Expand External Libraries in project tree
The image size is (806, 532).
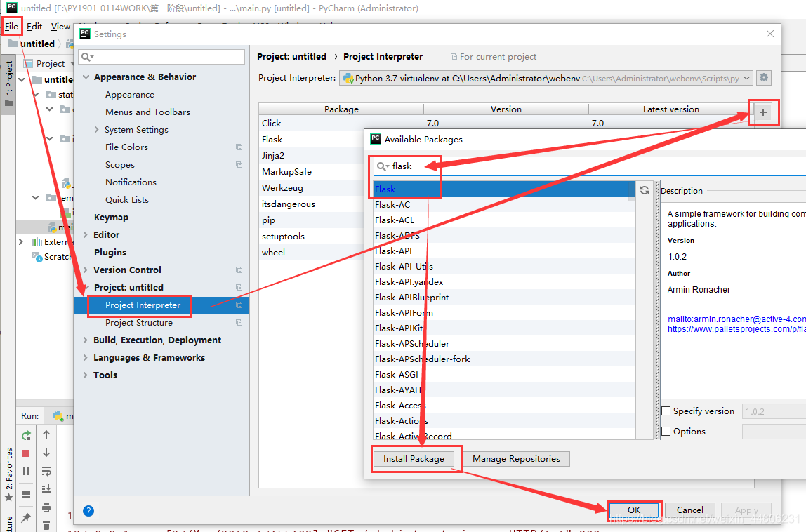20,241
